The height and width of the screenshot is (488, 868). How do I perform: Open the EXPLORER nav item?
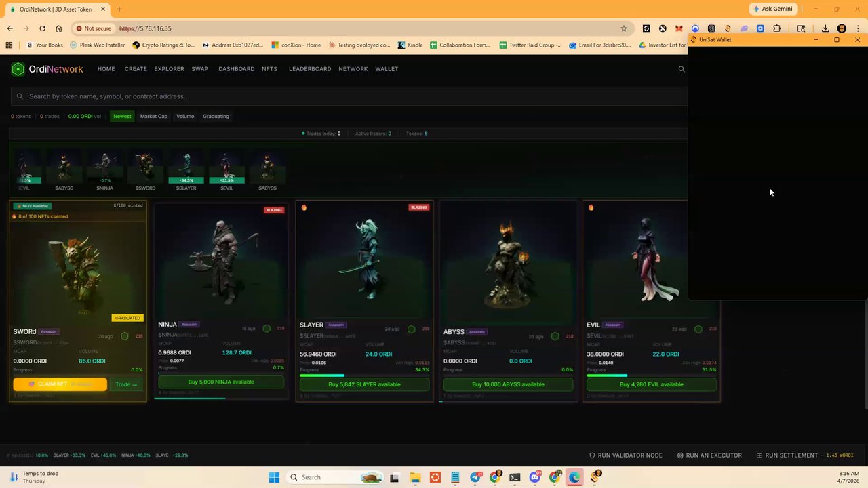[x=169, y=69]
